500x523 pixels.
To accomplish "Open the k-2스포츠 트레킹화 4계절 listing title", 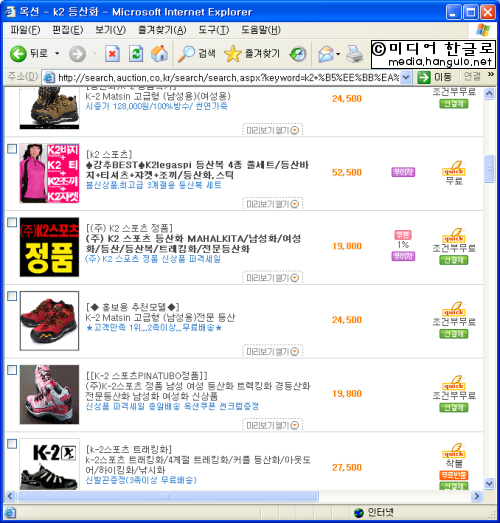I will [x=198, y=465].
